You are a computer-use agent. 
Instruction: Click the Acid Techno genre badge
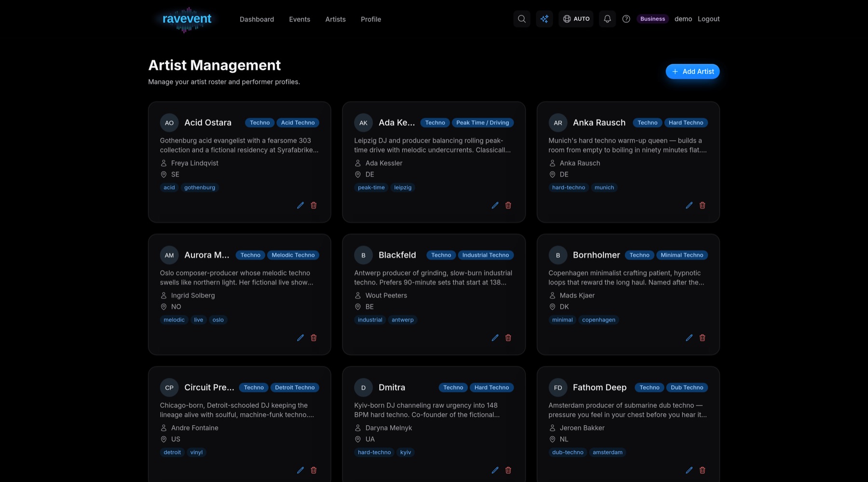[x=298, y=123]
